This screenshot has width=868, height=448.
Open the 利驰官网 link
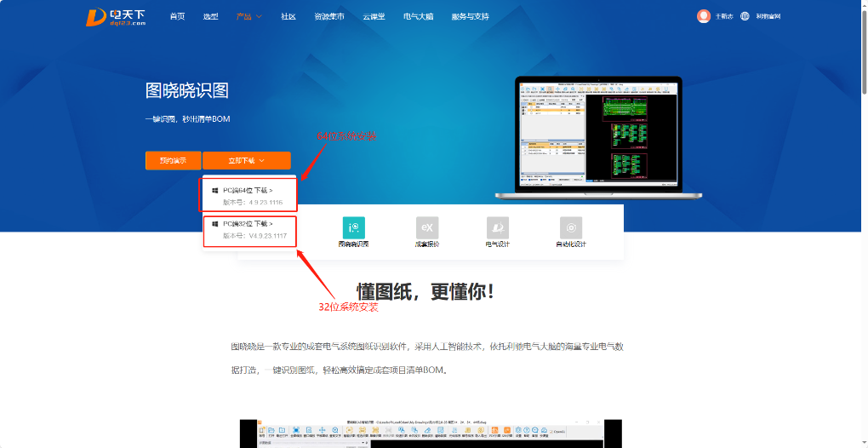tap(768, 17)
